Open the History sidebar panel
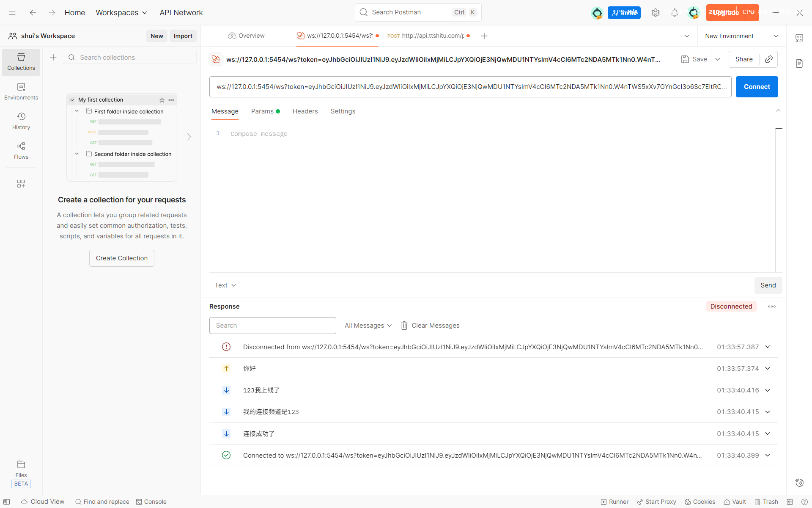This screenshot has height=508, width=812. 21,121
